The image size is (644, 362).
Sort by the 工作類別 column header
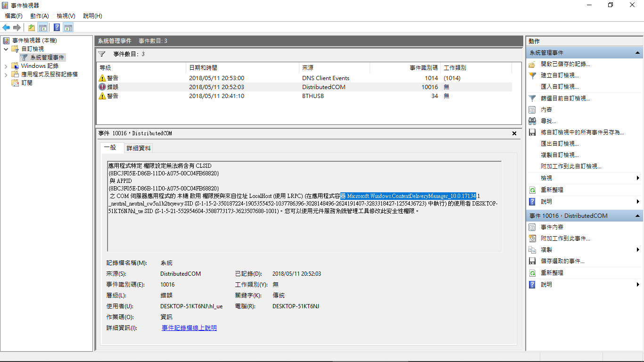476,68
